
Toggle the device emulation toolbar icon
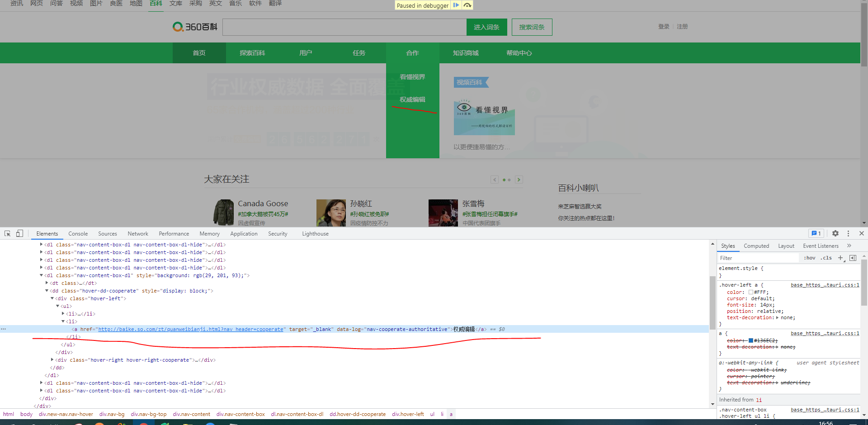(19, 233)
